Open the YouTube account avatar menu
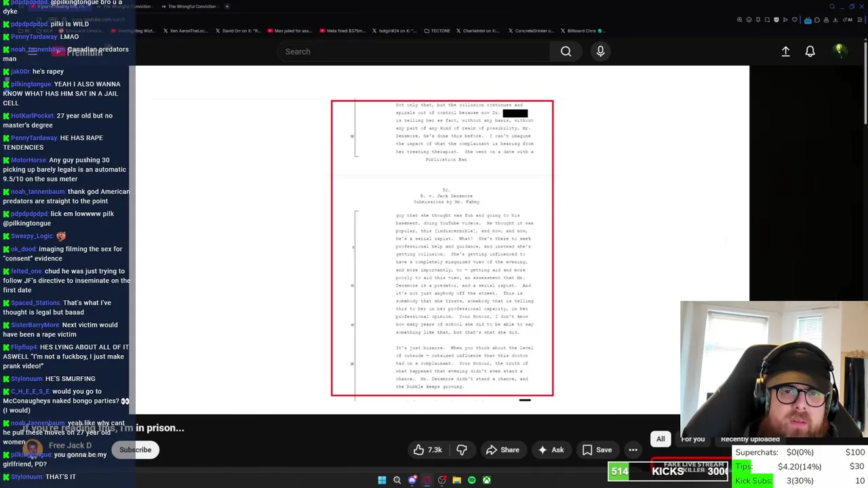 840,51
